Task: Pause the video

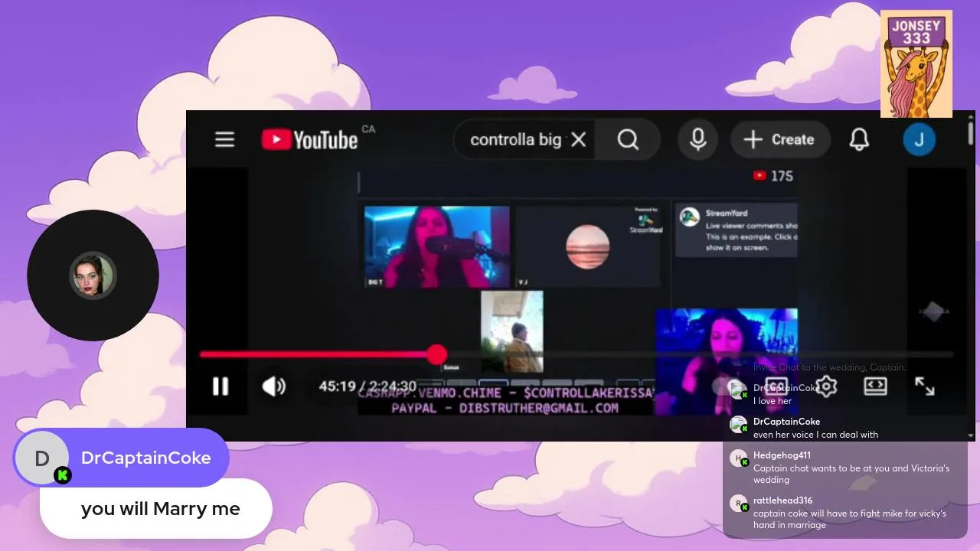Action: coord(220,386)
